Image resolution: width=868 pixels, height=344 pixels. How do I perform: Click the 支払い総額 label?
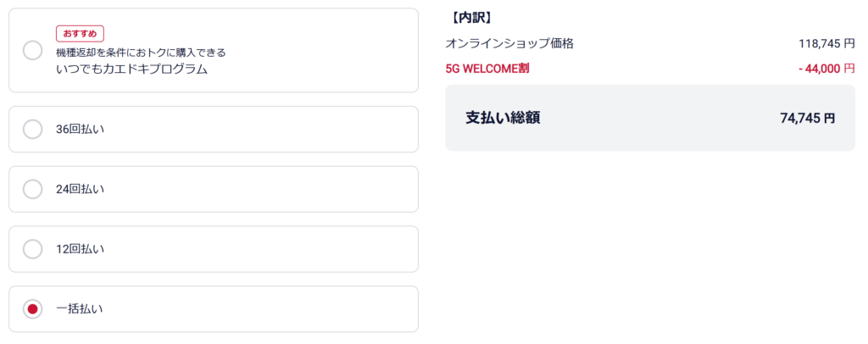click(503, 118)
